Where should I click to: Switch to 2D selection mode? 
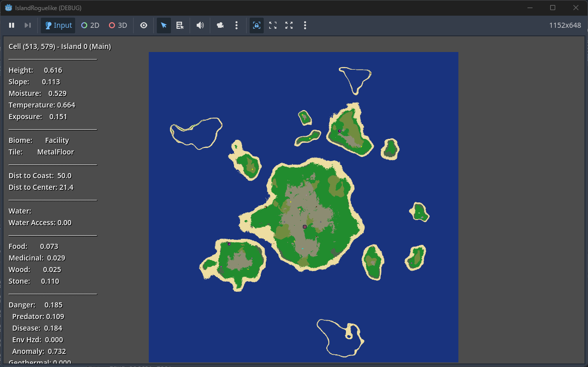pos(90,25)
